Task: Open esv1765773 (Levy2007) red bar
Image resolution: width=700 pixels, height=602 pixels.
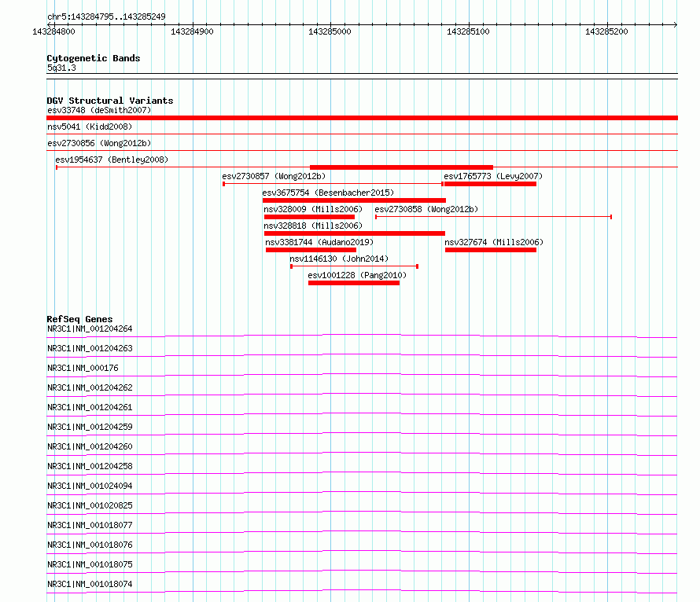Action: coord(490,184)
